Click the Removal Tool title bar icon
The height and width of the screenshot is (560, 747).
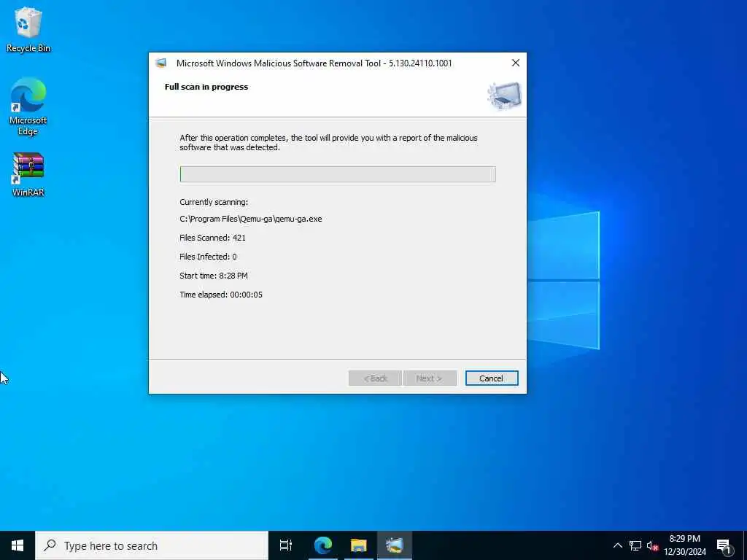tap(161, 63)
